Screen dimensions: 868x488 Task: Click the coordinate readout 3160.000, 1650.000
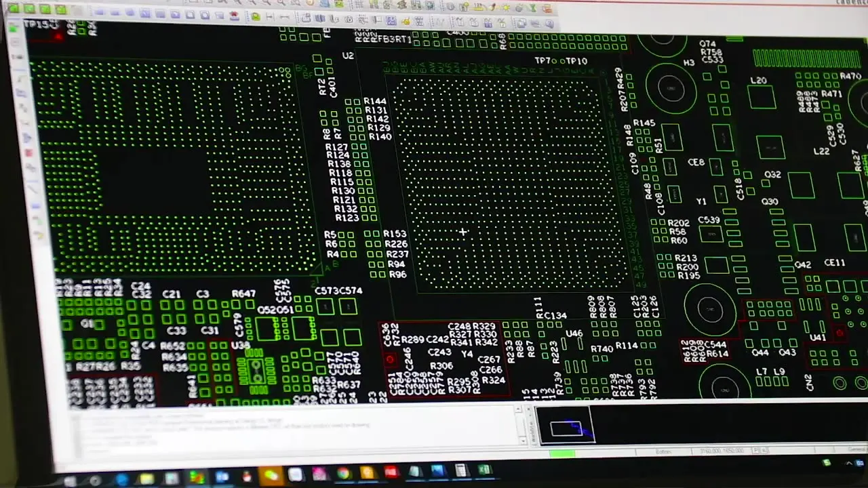pyautogui.click(x=722, y=451)
